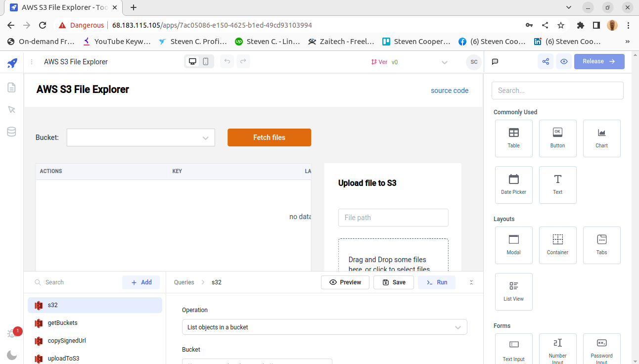Open the Bucket dropdown

click(x=141, y=137)
